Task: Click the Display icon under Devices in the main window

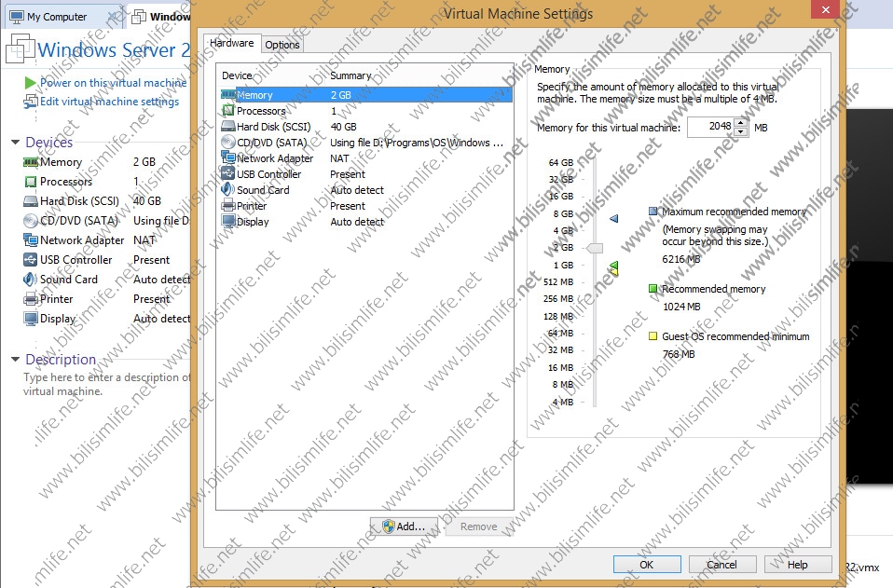Action: pos(31,318)
